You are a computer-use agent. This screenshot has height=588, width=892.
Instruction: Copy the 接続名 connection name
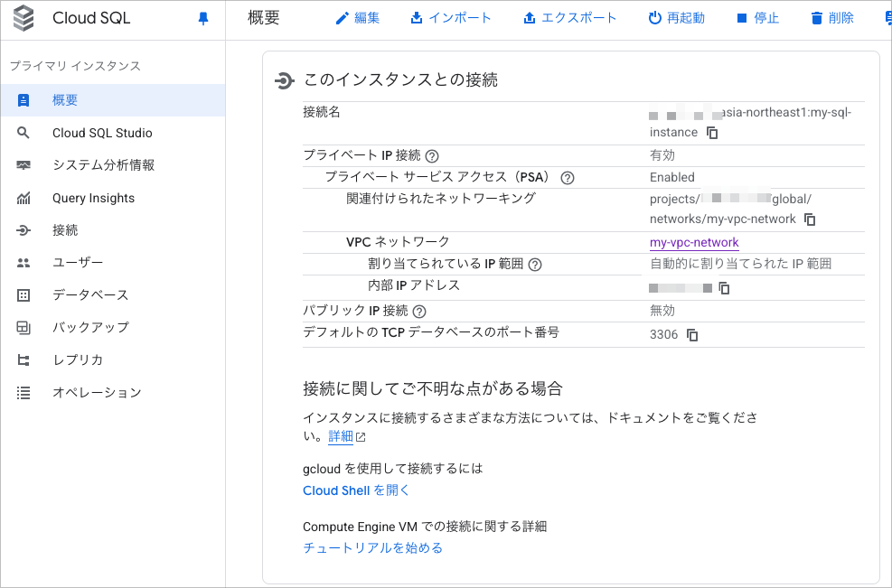(712, 133)
